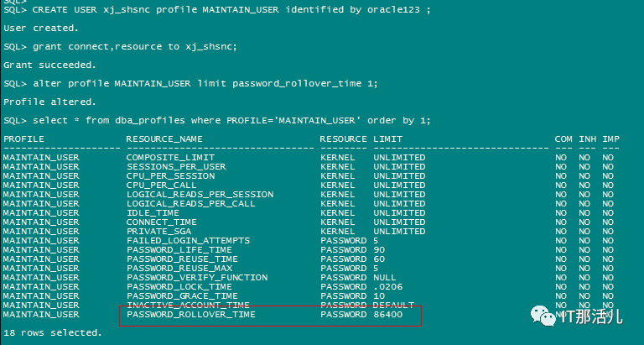Click the alter profile command line
The image size is (644, 345).
[x=190, y=83]
